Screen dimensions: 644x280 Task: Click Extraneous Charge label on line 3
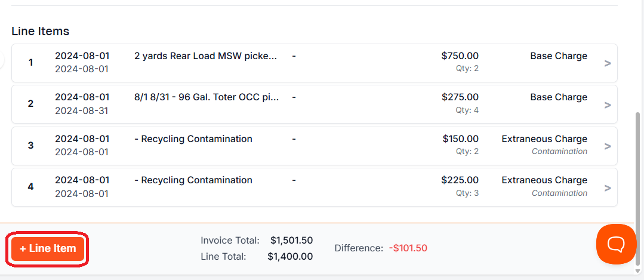pyautogui.click(x=544, y=139)
